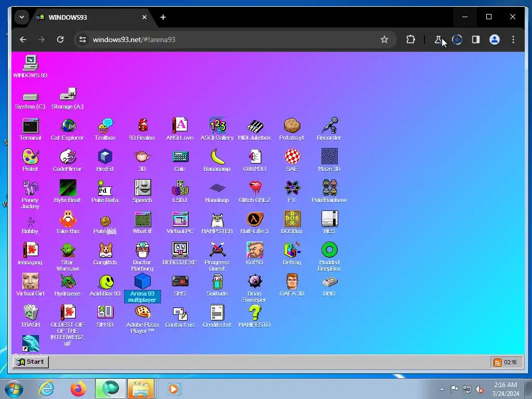Bookmark this page with the star
Viewport: 532px width, 399px height.
point(384,39)
